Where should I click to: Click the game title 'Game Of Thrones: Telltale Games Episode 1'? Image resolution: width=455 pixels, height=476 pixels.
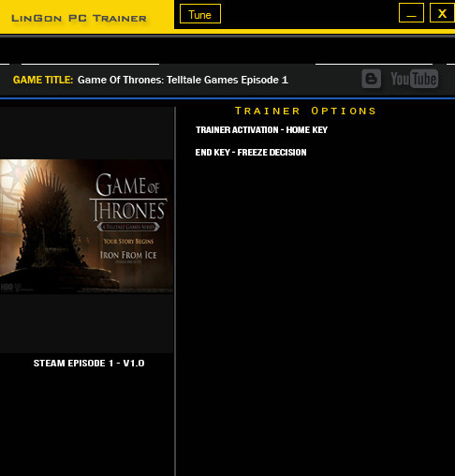click(x=183, y=80)
